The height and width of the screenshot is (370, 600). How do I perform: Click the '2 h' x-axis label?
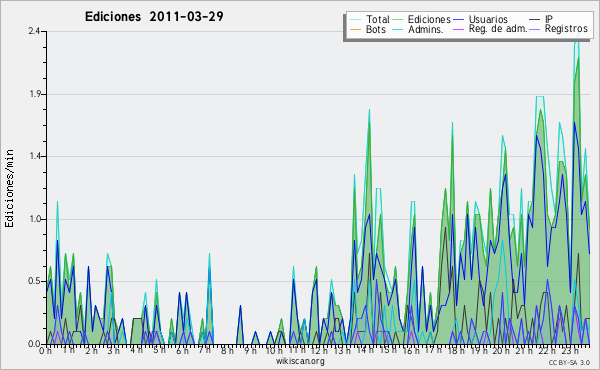pos(91,351)
